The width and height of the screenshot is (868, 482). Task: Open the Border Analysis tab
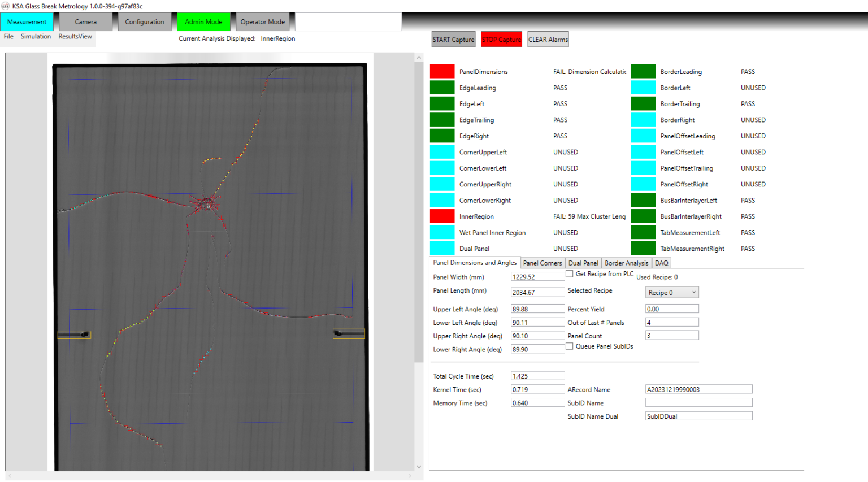pos(626,263)
